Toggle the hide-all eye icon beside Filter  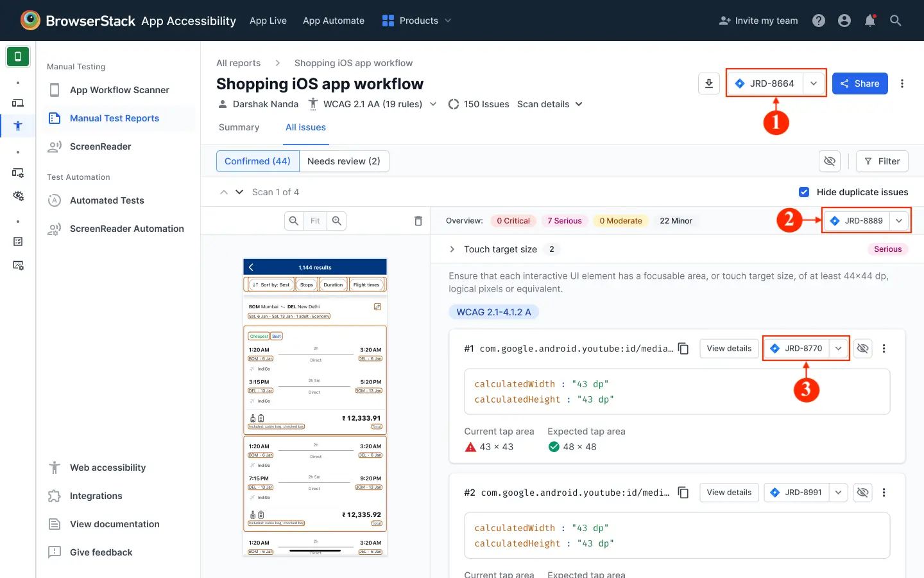[829, 161]
